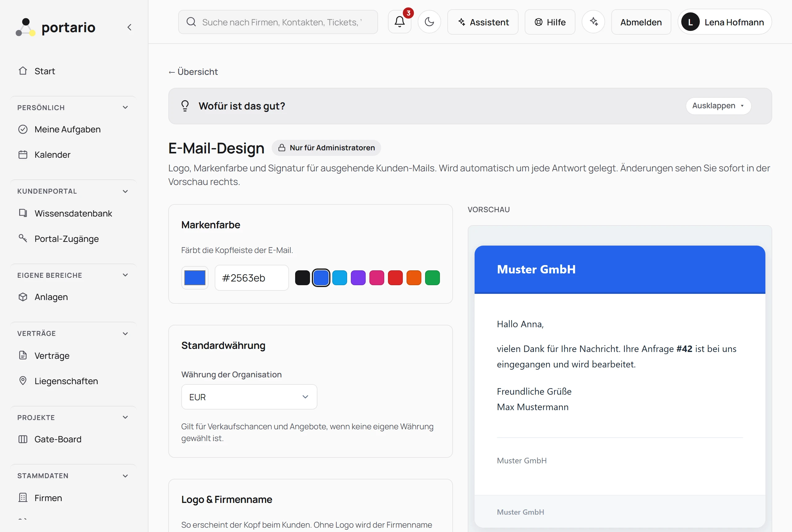Select the purple brand color swatch
792x532 pixels.
click(358, 278)
